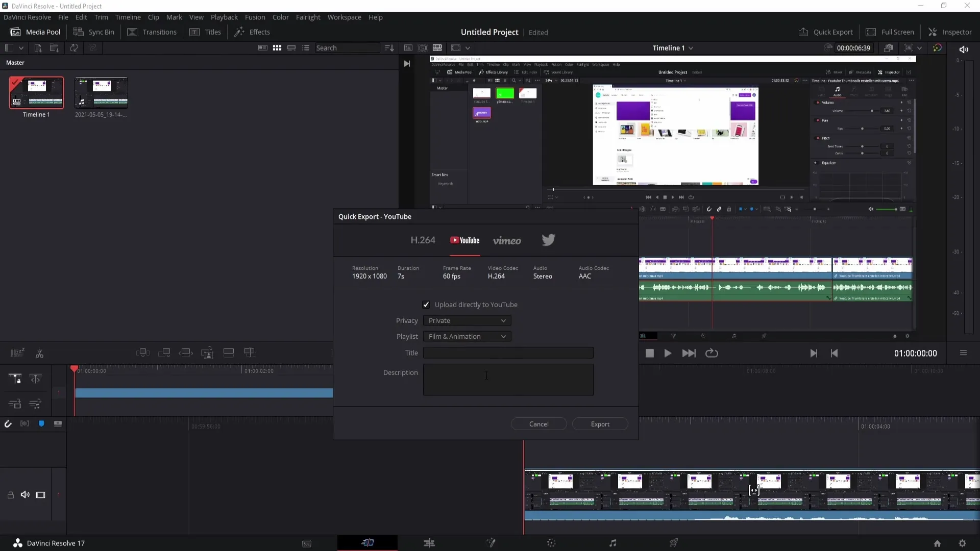Drag the audio volume slider
This screenshot has height=551, width=980.
(872, 111)
